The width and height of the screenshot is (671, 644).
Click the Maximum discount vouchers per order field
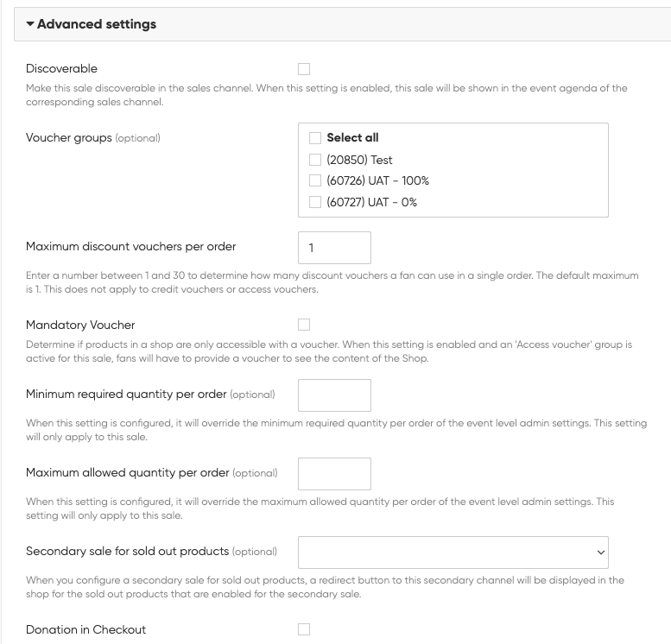pyautogui.click(x=334, y=248)
